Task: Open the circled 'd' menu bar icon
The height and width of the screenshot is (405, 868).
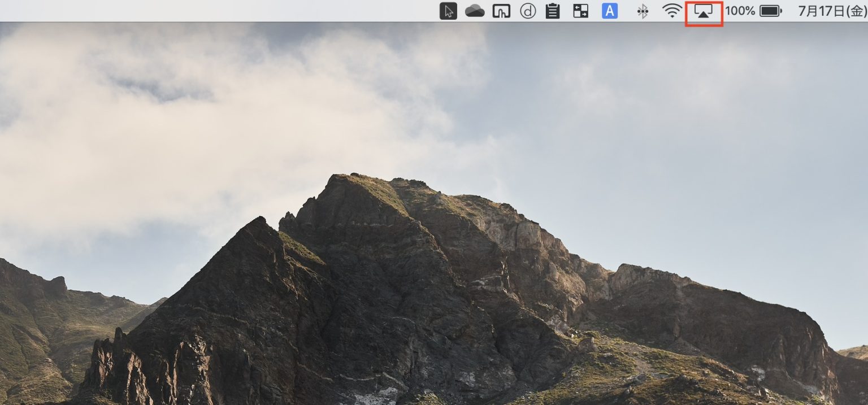Action: 528,11
